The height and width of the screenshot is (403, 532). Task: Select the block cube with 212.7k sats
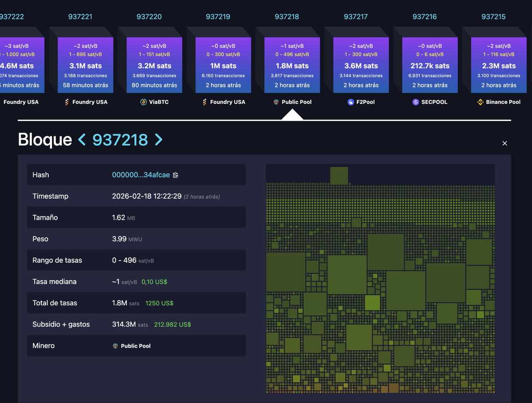tap(430, 65)
